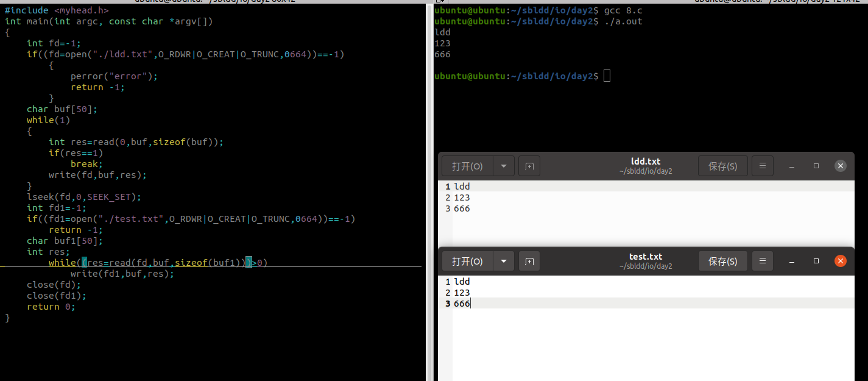Screen dimensions: 868x381
Task: Click line 2 '123' in ldd.txt editor
Action: (462, 198)
